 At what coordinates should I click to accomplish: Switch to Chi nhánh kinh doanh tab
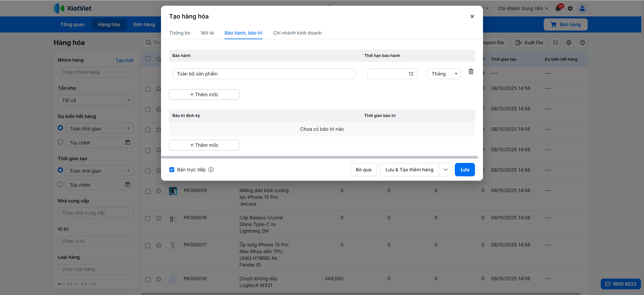(297, 33)
